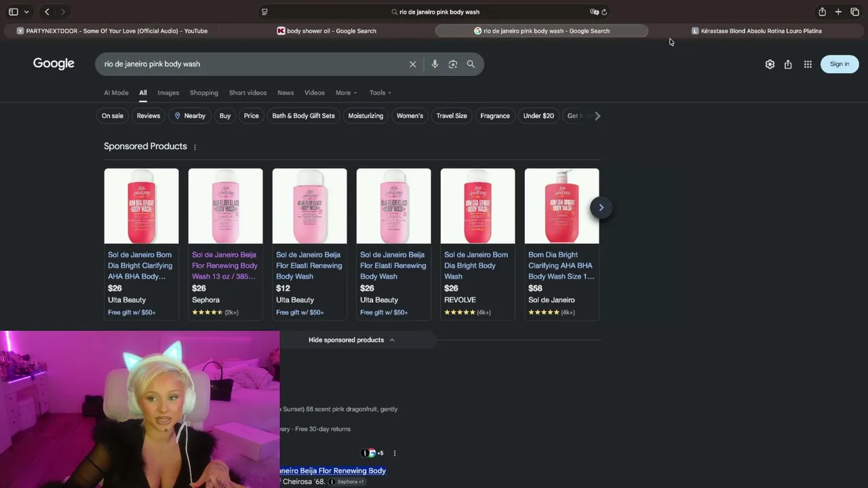Open the Shopping results tab

204,93
